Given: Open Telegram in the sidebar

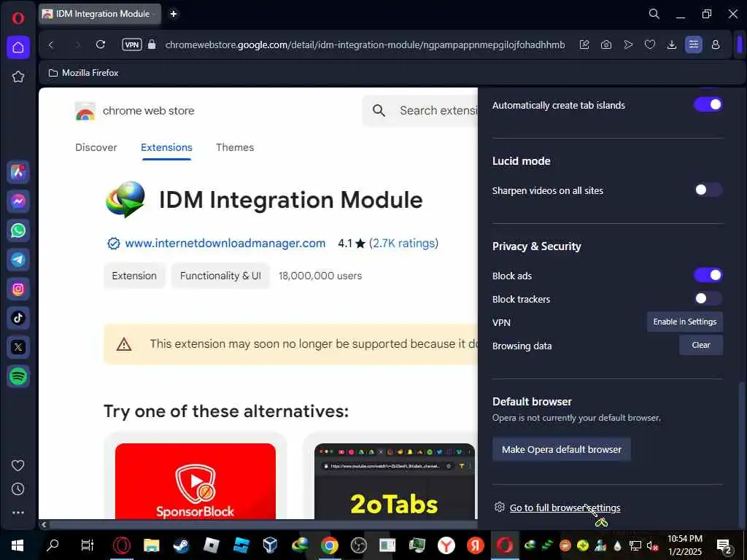Looking at the screenshot, I should click(x=18, y=260).
